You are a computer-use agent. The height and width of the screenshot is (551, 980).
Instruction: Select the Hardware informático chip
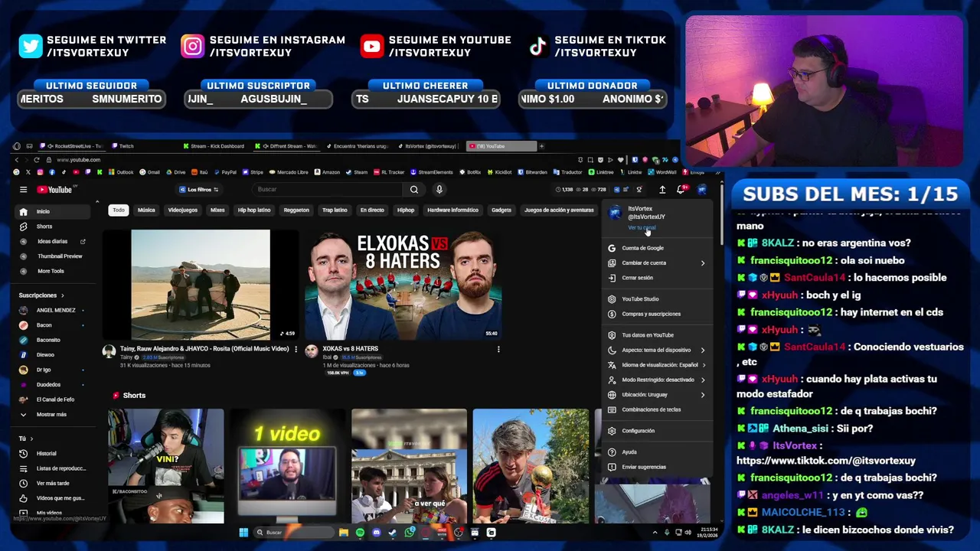pos(452,210)
